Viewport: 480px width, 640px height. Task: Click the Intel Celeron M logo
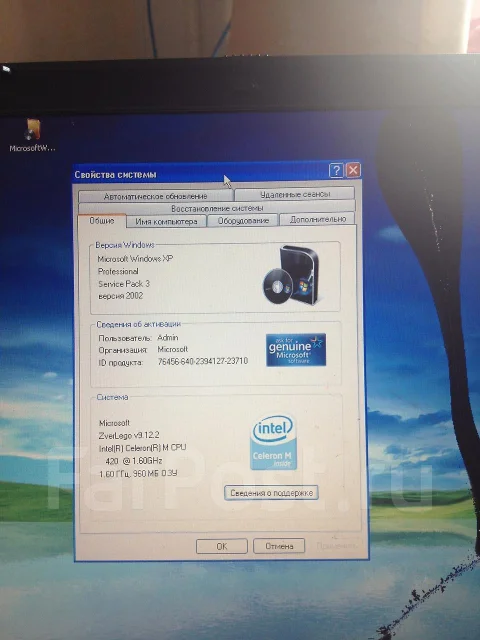pos(273,443)
